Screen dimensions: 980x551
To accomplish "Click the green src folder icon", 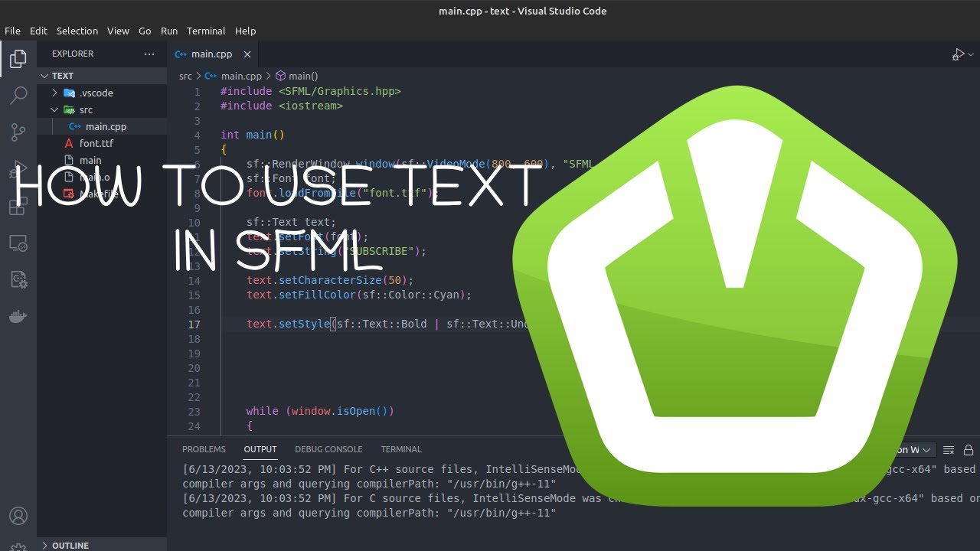I will click(x=70, y=109).
